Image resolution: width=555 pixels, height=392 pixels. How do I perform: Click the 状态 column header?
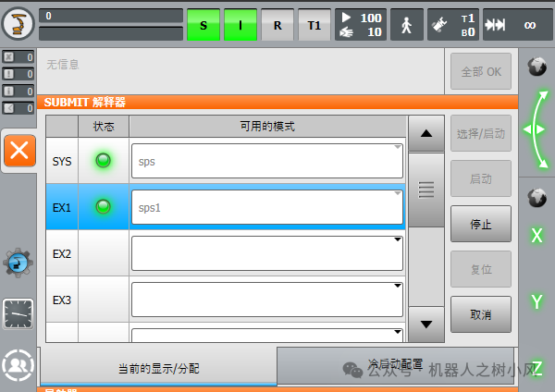click(x=104, y=127)
